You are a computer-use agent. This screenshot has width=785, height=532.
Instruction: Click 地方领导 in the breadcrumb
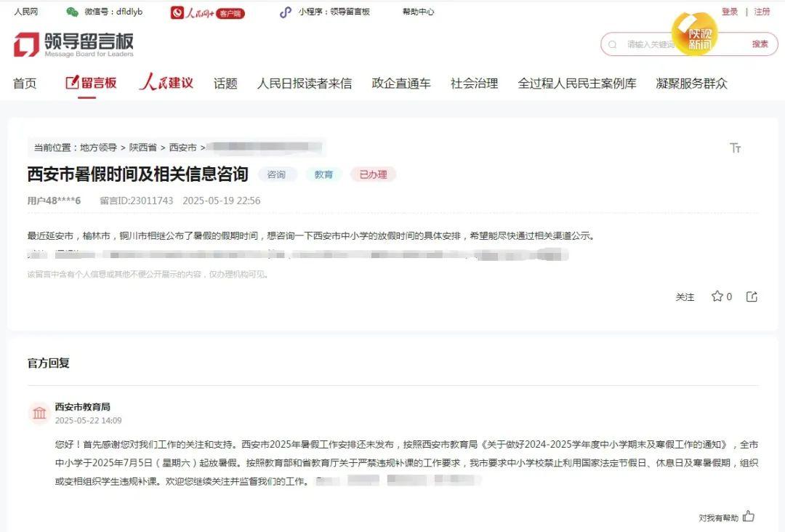(99, 148)
